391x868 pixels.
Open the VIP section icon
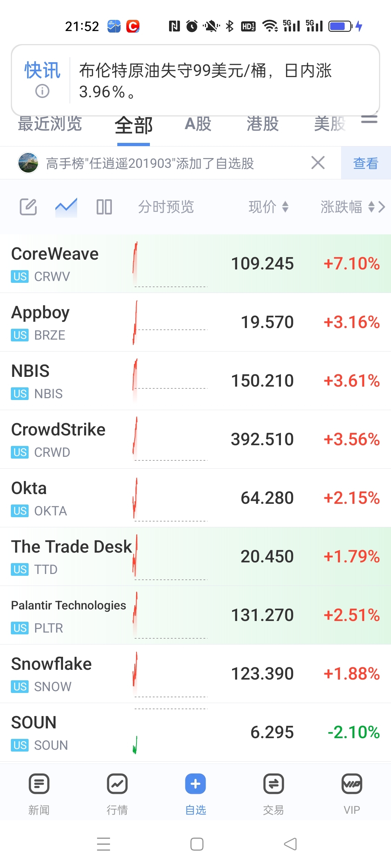click(352, 784)
